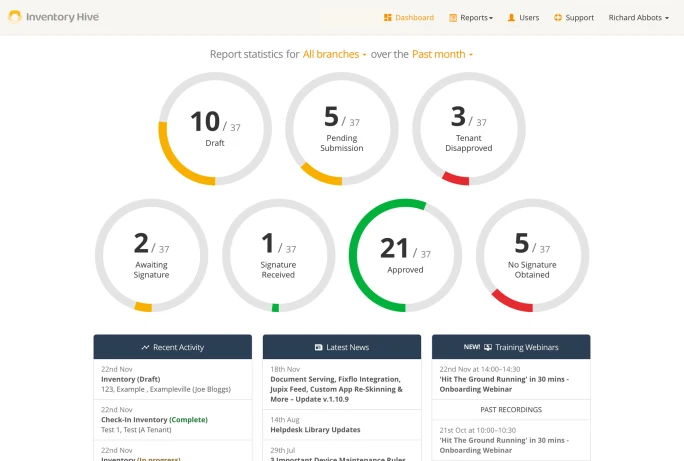Viewport: 684px width, 461px height.
Task: Click the Dashboard grid icon
Action: point(387,17)
